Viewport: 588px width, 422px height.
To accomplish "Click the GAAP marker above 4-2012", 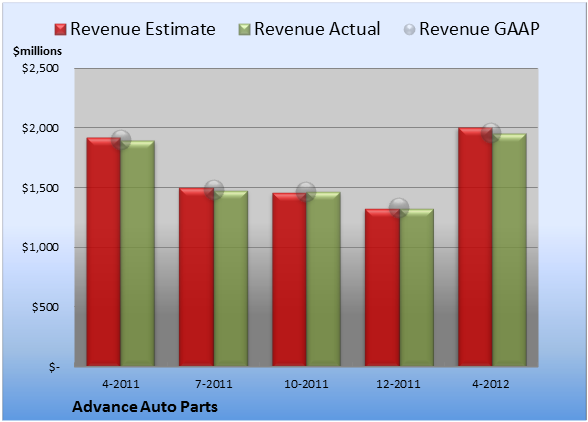I will point(491,132).
